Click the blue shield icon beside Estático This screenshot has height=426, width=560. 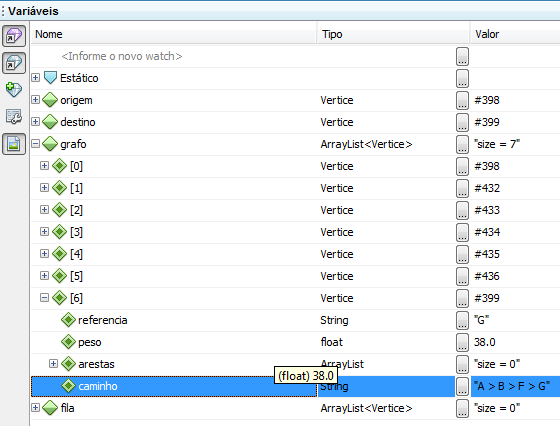tap(50, 78)
